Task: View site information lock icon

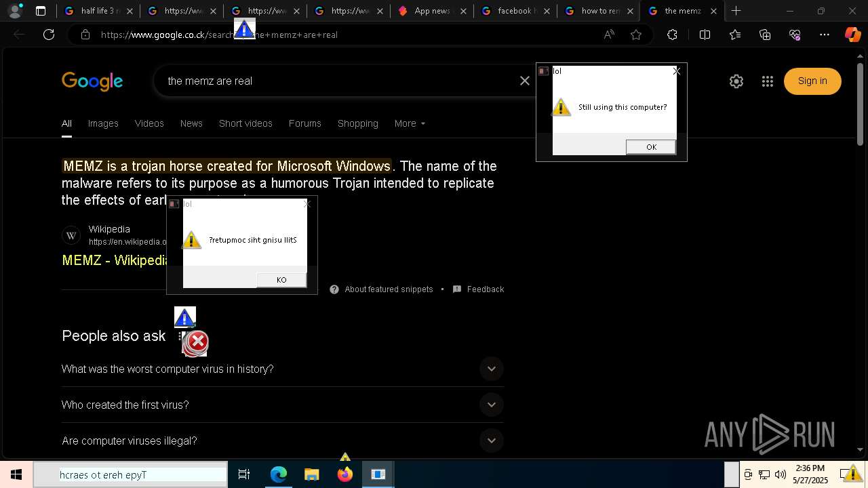Action: (x=85, y=35)
